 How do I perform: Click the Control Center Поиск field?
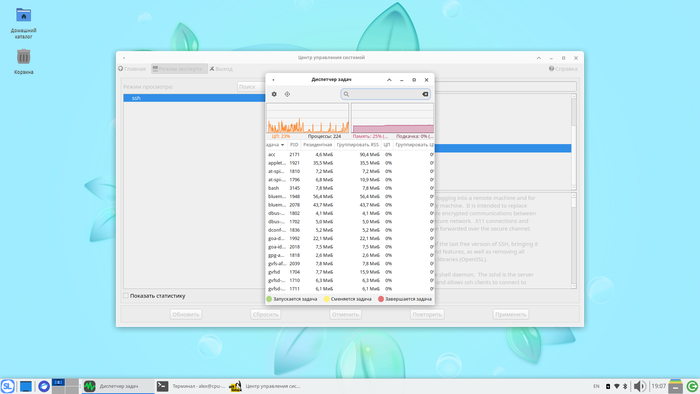(251, 87)
